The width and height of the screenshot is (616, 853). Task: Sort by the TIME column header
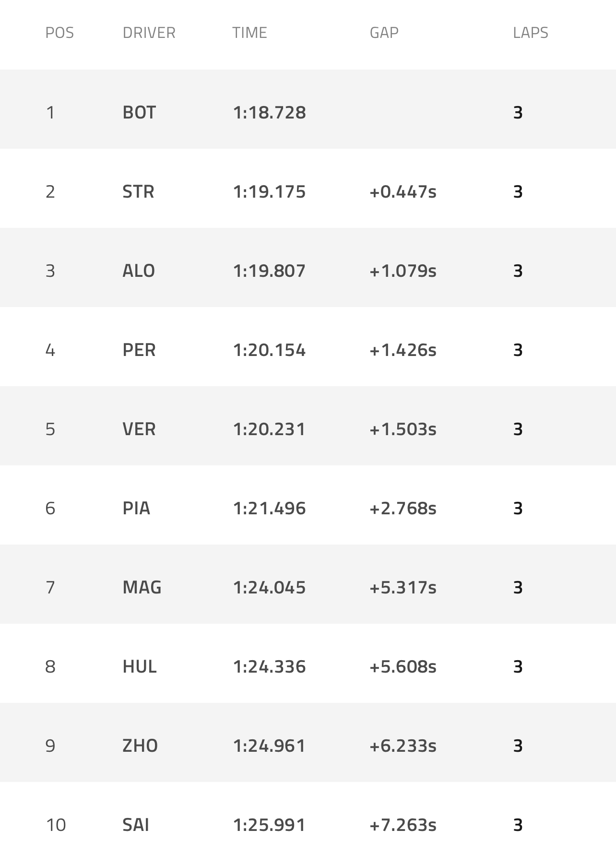coord(249,33)
